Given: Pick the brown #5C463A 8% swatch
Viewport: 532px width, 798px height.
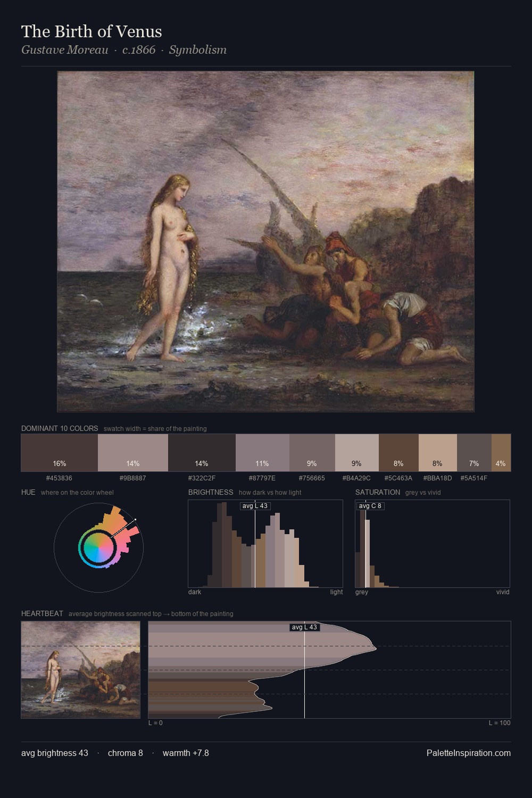Looking at the screenshot, I should 398,453.
